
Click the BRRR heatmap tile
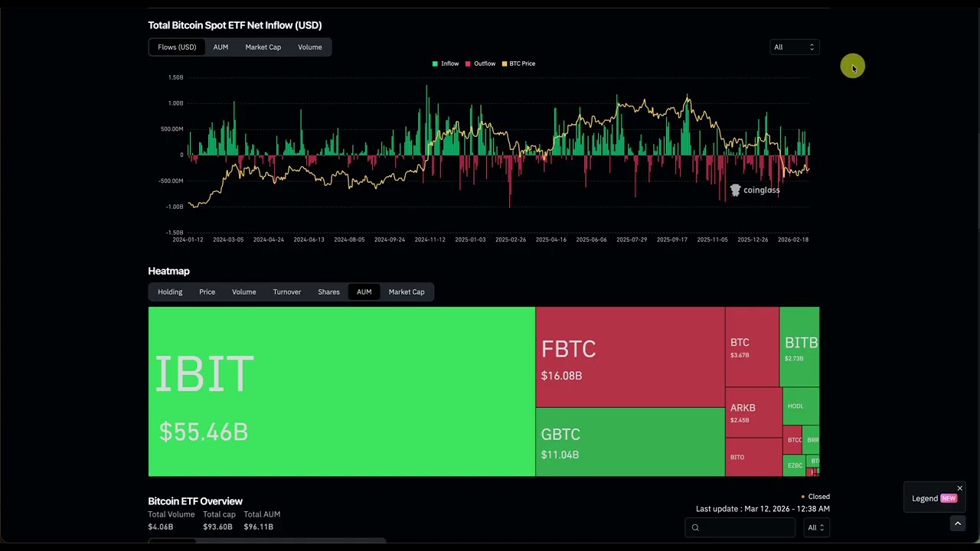point(811,440)
